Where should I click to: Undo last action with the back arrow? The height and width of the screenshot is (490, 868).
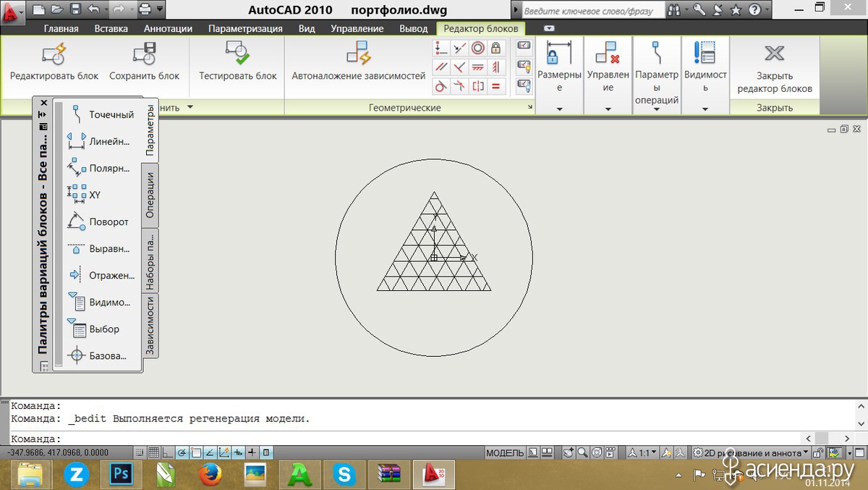pyautogui.click(x=93, y=9)
